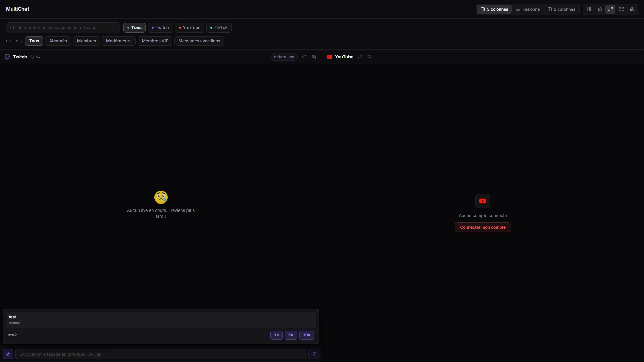Click the 'Aucun compte connecté' text

click(x=483, y=216)
